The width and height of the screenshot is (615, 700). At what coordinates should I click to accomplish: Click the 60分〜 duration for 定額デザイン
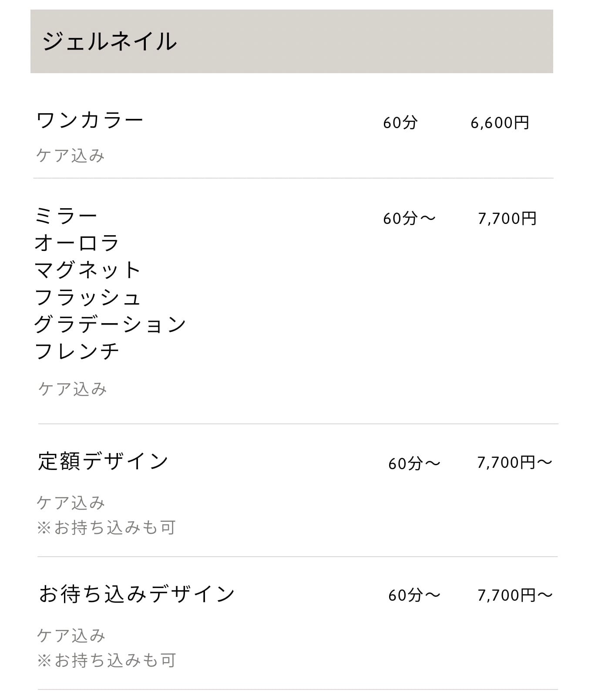pyautogui.click(x=414, y=463)
